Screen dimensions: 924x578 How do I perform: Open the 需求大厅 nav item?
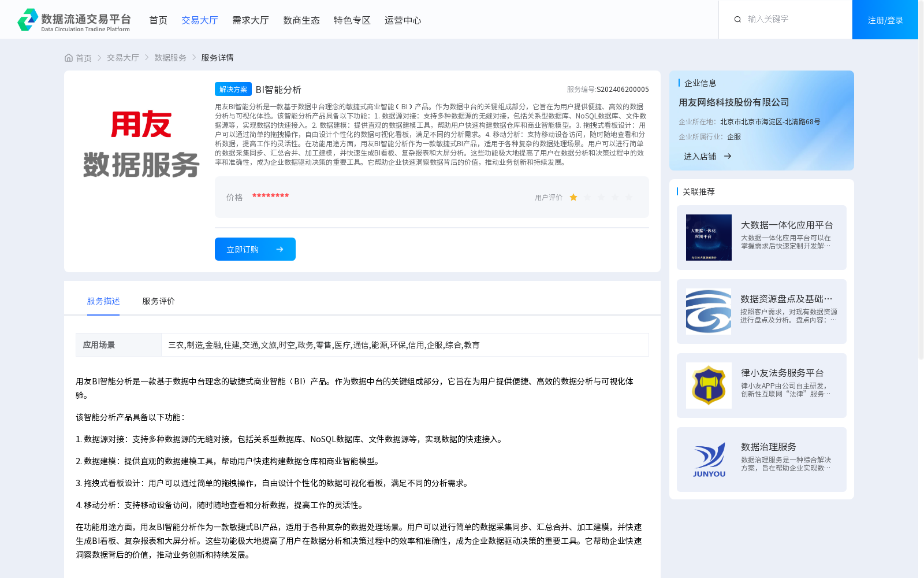(x=251, y=20)
